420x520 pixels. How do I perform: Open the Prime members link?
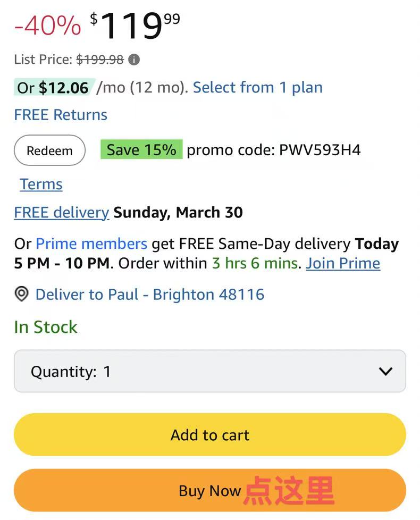(x=91, y=244)
